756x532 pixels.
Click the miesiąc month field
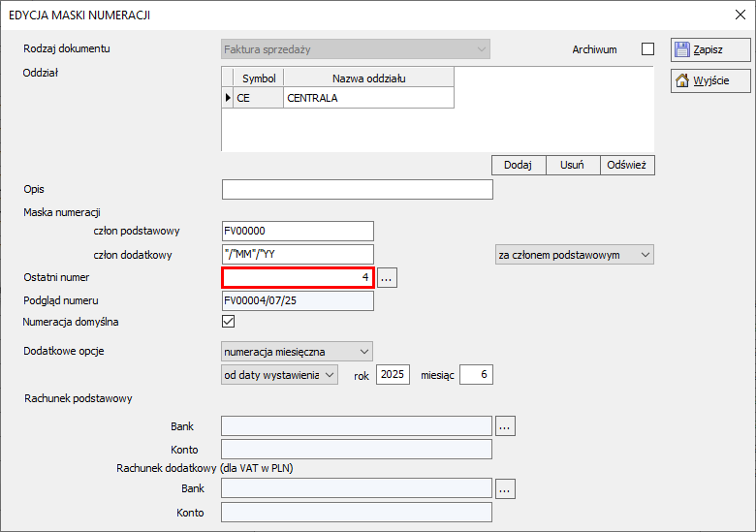pyautogui.click(x=475, y=375)
